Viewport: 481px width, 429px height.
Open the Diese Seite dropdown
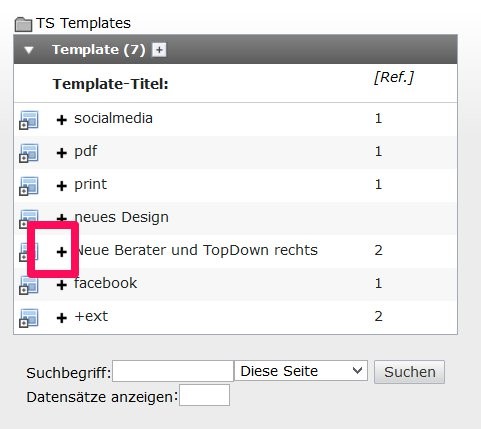click(301, 371)
